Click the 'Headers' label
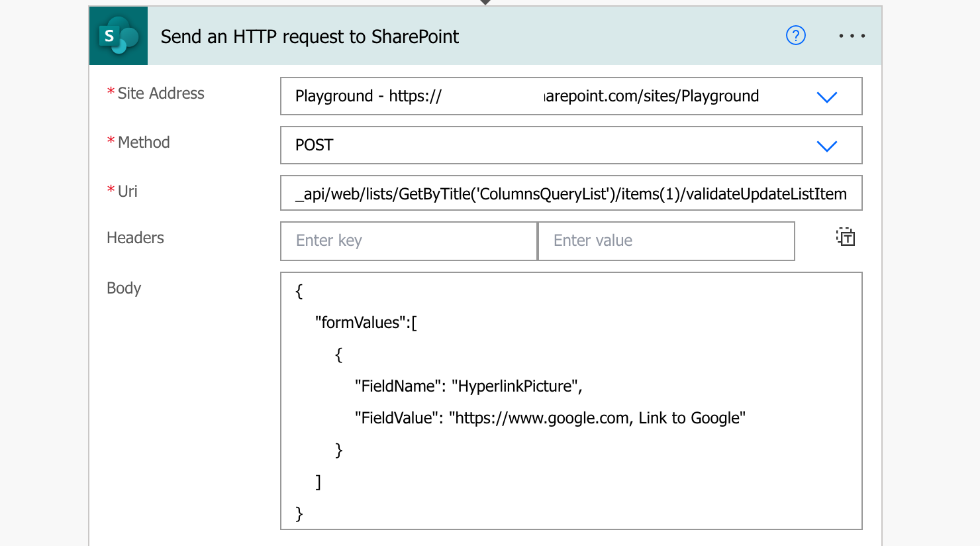The width and height of the screenshot is (980, 546). pyautogui.click(x=135, y=238)
